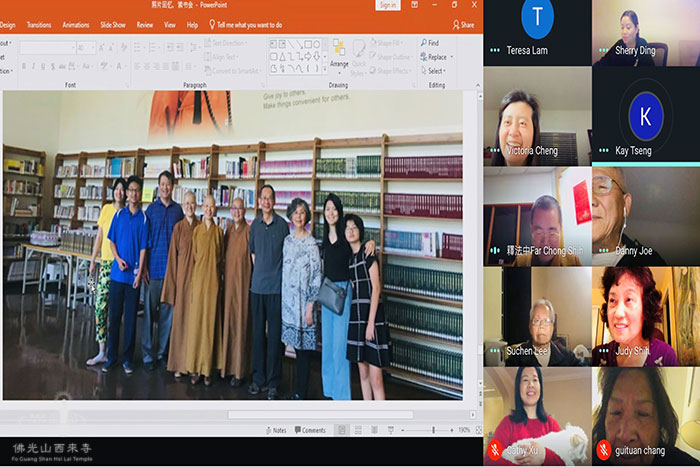Toggle text Shadow in Font group

coord(53,67)
